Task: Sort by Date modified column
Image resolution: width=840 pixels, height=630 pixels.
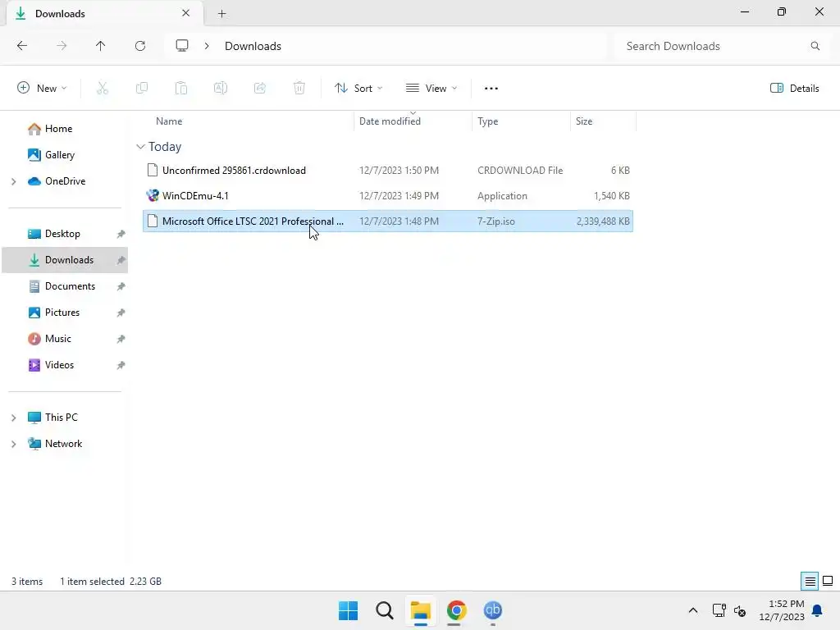Action: (390, 121)
